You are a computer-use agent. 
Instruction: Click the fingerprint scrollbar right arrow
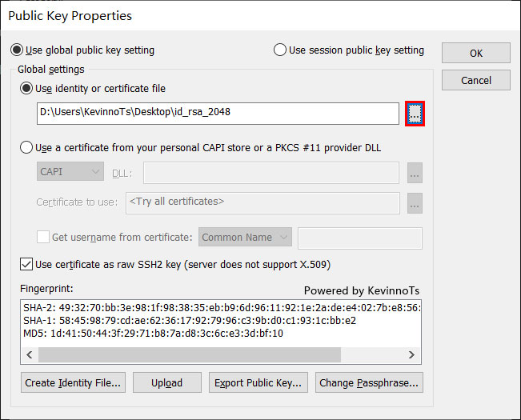tap(411, 355)
